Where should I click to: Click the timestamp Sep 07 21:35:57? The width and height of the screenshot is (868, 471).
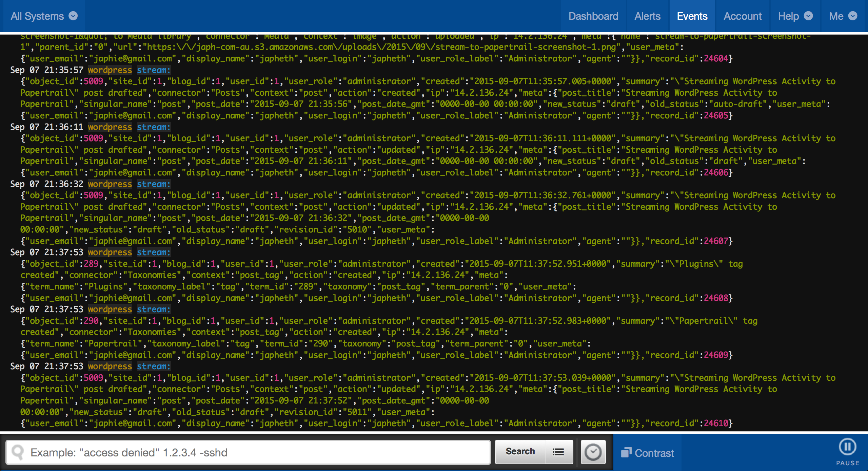pyautogui.click(x=47, y=70)
